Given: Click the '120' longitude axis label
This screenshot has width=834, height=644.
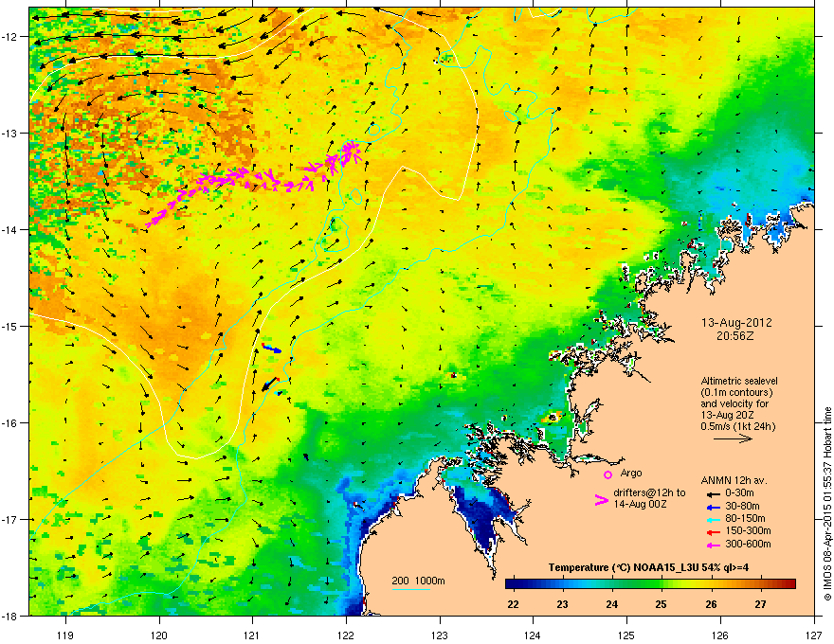Looking at the screenshot, I should pos(159,635).
